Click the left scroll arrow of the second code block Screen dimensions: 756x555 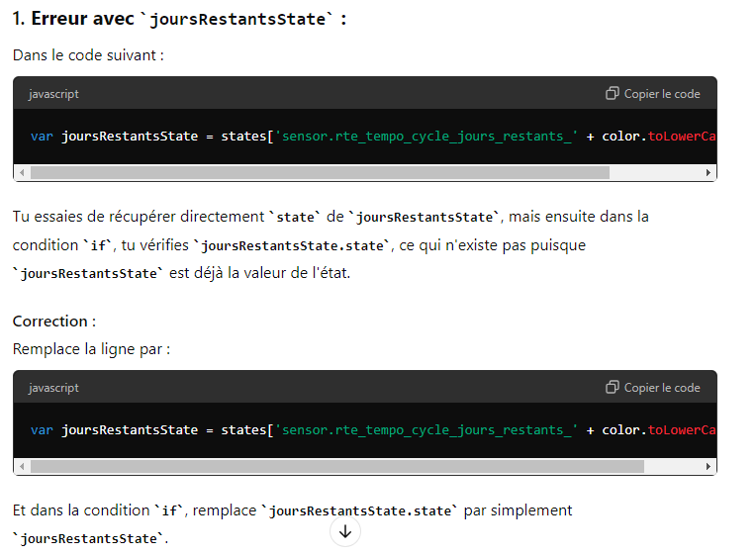22,466
